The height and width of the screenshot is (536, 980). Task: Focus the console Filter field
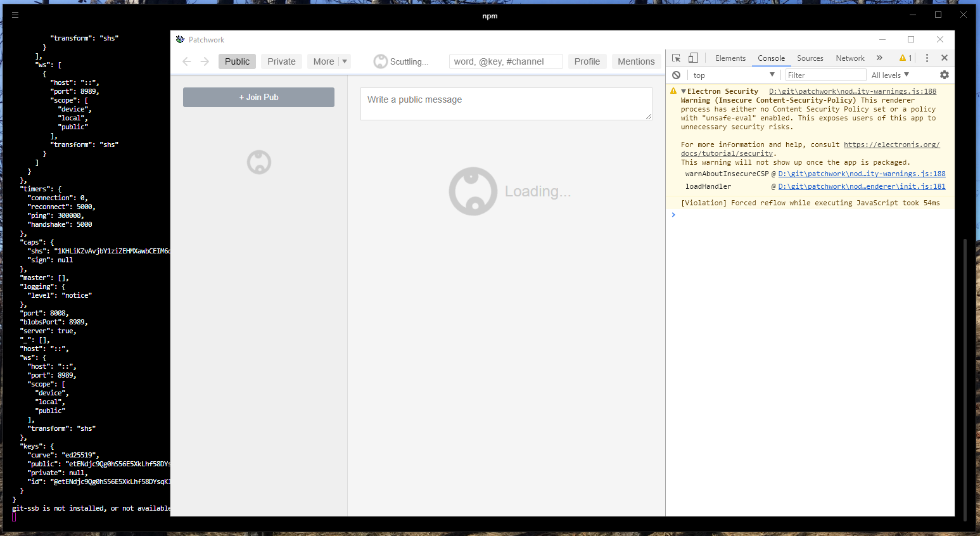(x=825, y=75)
